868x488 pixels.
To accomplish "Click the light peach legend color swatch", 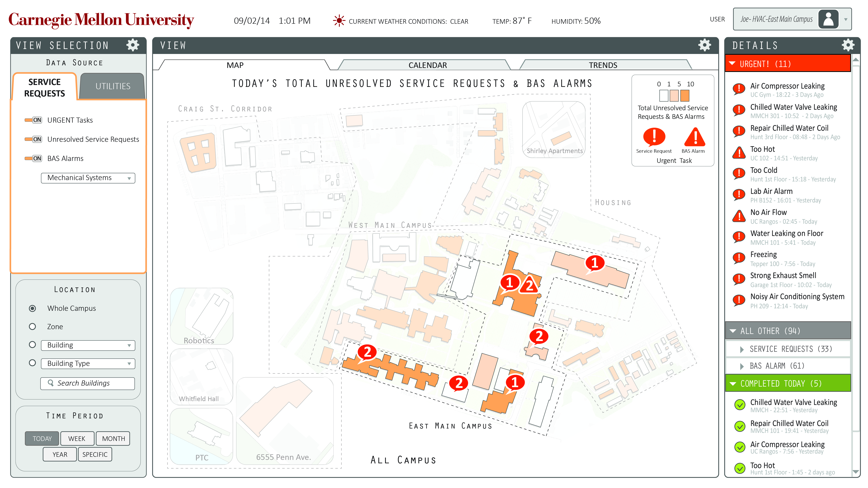I will [x=674, y=96].
